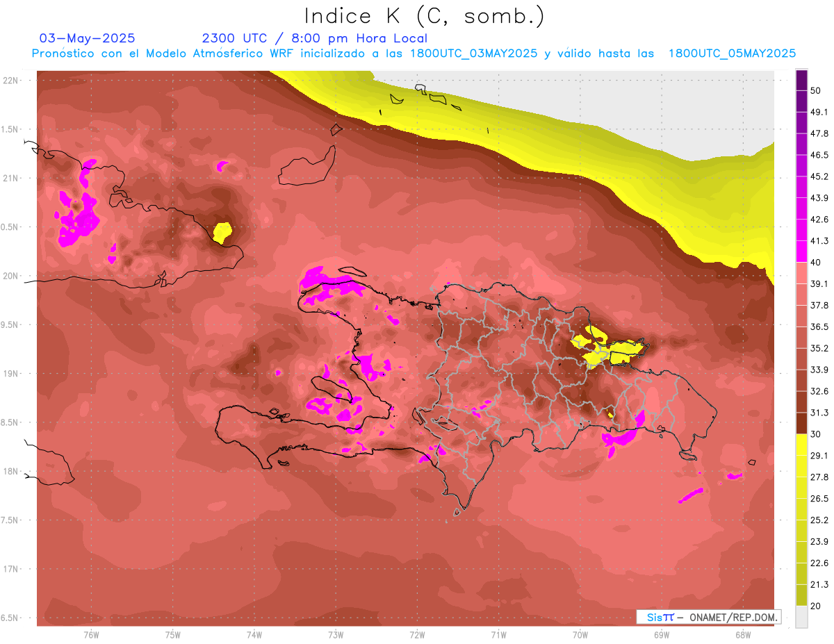Click the latitude label "18N"
This screenshot has height=644, width=834.
10,471
